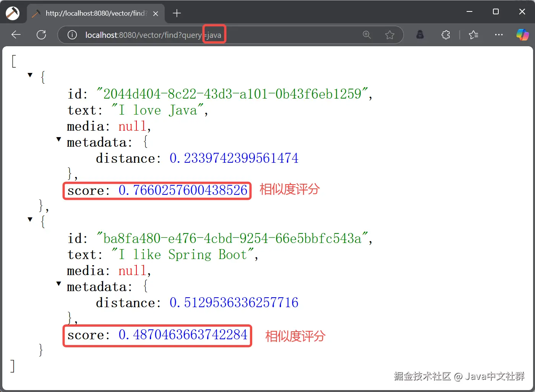Open the Settings and more ellipsis menu
Screen dimensions: 535x392
point(499,35)
